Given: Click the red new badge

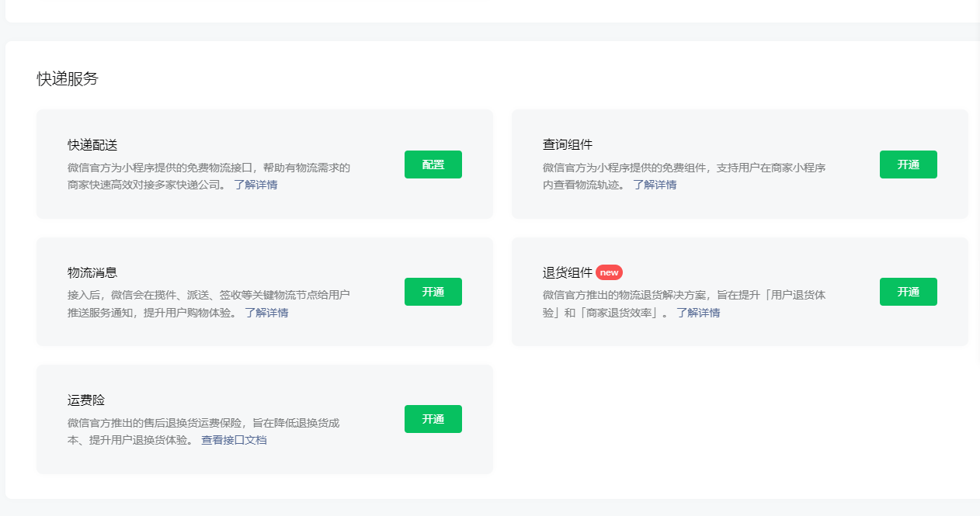Looking at the screenshot, I should [609, 272].
